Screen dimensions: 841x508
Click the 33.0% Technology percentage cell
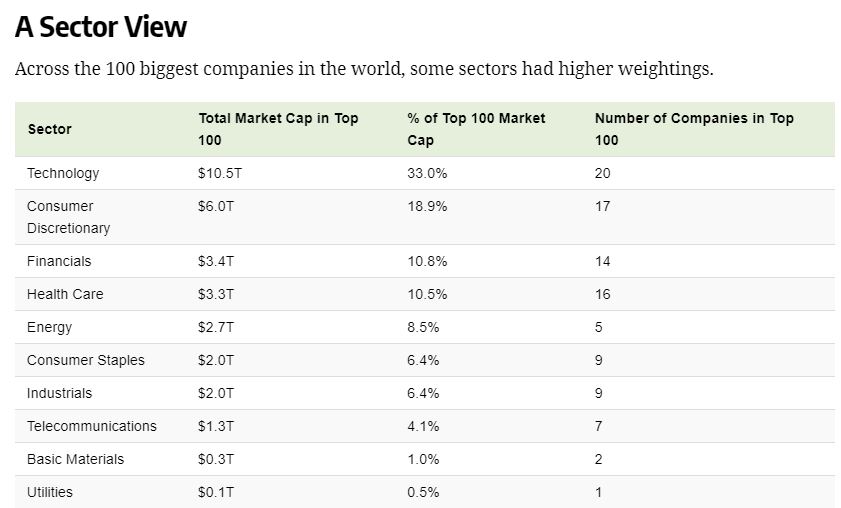tap(427, 173)
